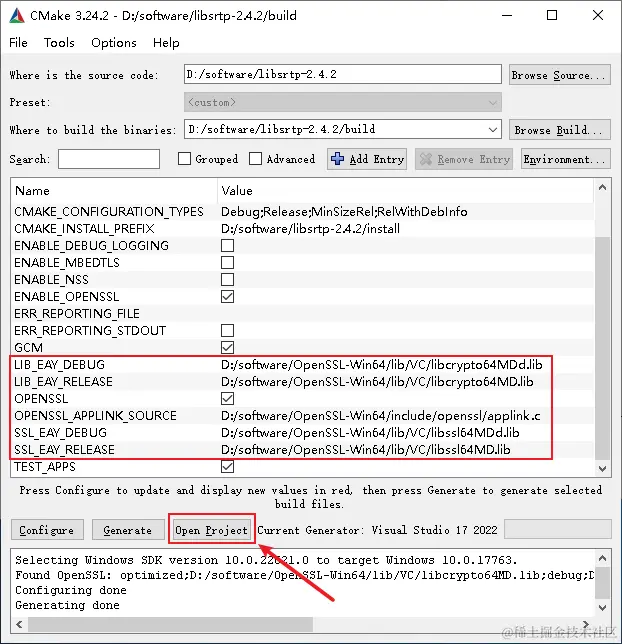Uncheck ENABLE_OPENSSL checkbox

[x=228, y=297]
